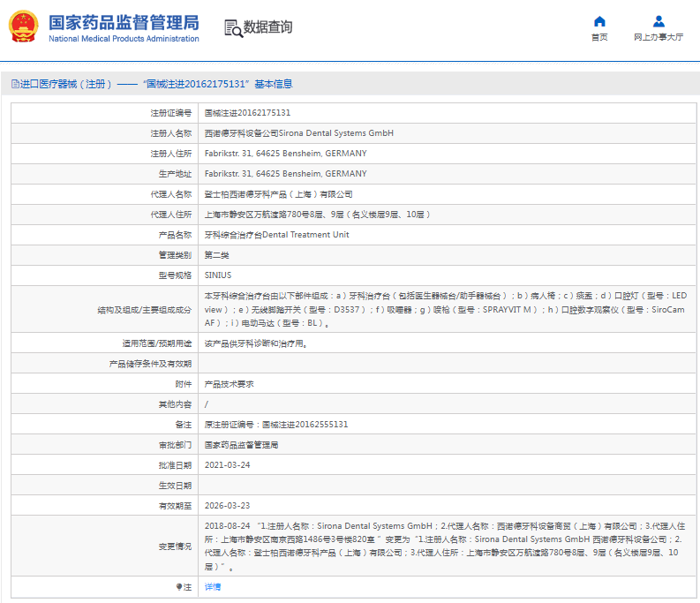Click the 网上办事大厅 person icon

(659, 21)
